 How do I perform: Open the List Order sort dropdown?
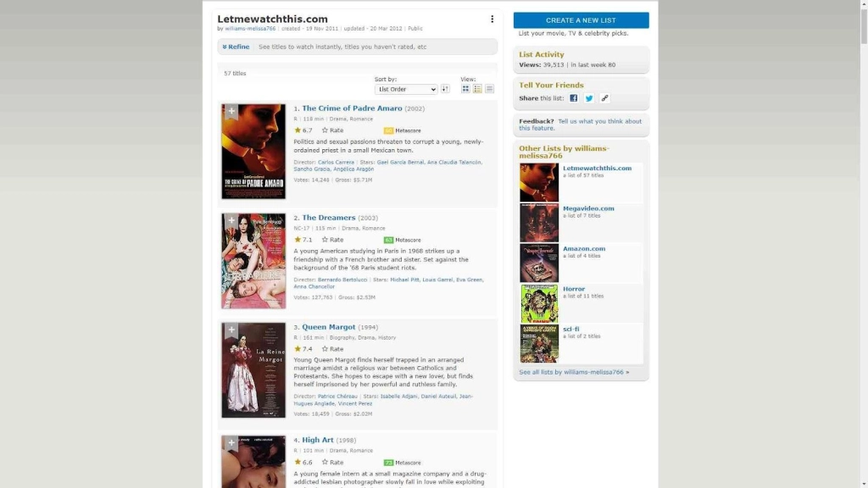pyautogui.click(x=405, y=89)
